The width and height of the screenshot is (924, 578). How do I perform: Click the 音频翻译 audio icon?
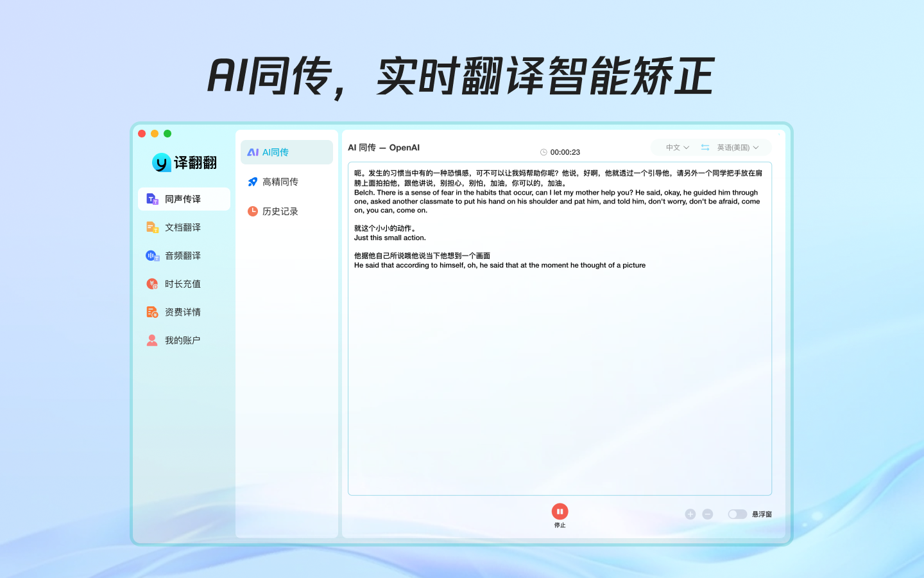pos(152,256)
